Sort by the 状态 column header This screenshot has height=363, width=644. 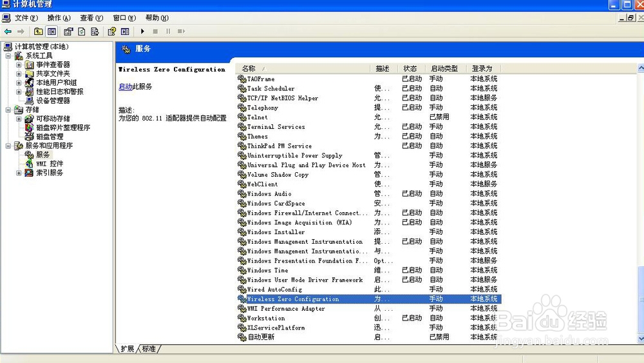pos(411,68)
